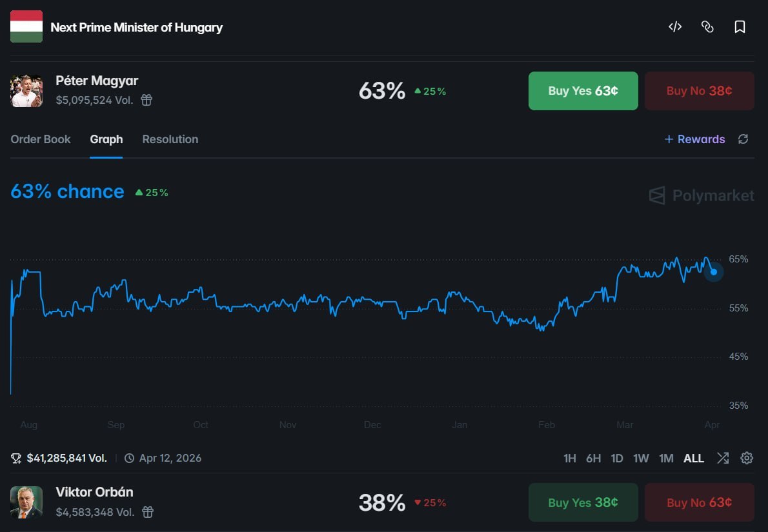Expand the Viktor Orbán market row
768x532 pixels.
point(258,502)
